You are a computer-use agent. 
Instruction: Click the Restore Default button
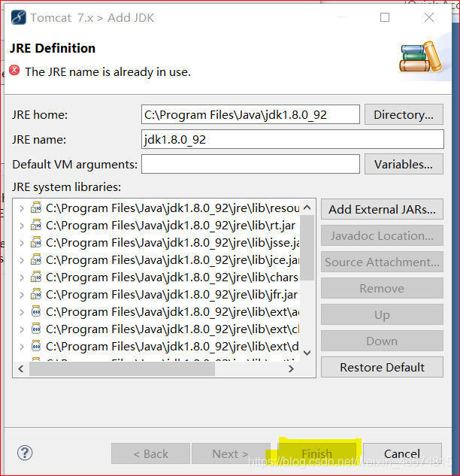pos(382,367)
